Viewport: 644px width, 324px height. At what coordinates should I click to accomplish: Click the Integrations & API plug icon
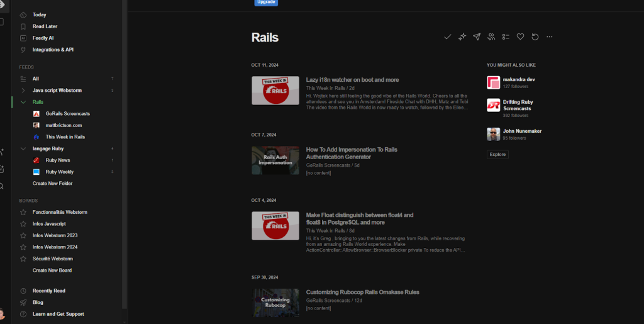click(23, 50)
